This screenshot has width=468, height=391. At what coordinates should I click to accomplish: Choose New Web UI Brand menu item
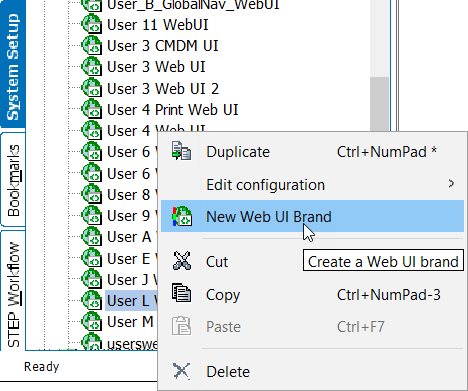[312, 216]
